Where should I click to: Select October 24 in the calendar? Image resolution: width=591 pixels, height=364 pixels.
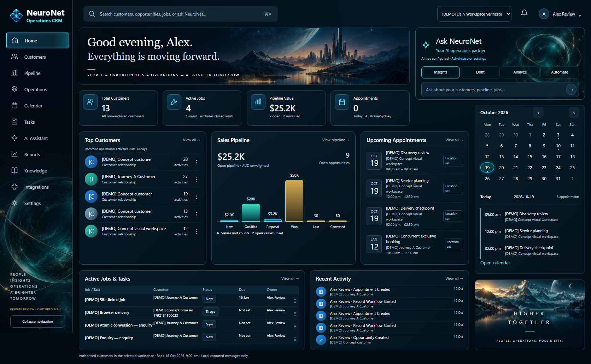(x=558, y=168)
